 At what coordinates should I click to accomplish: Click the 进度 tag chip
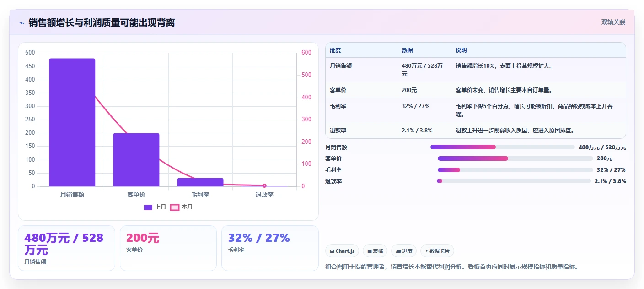tap(404, 251)
